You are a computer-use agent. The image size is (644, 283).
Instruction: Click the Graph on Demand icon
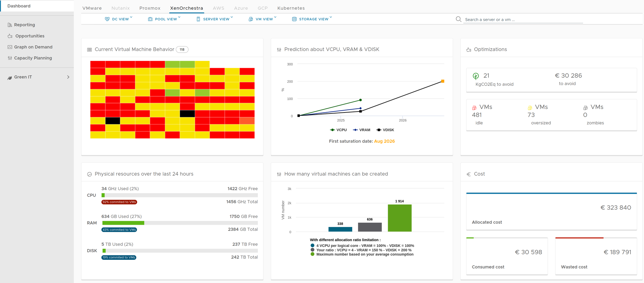(x=10, y=47)
